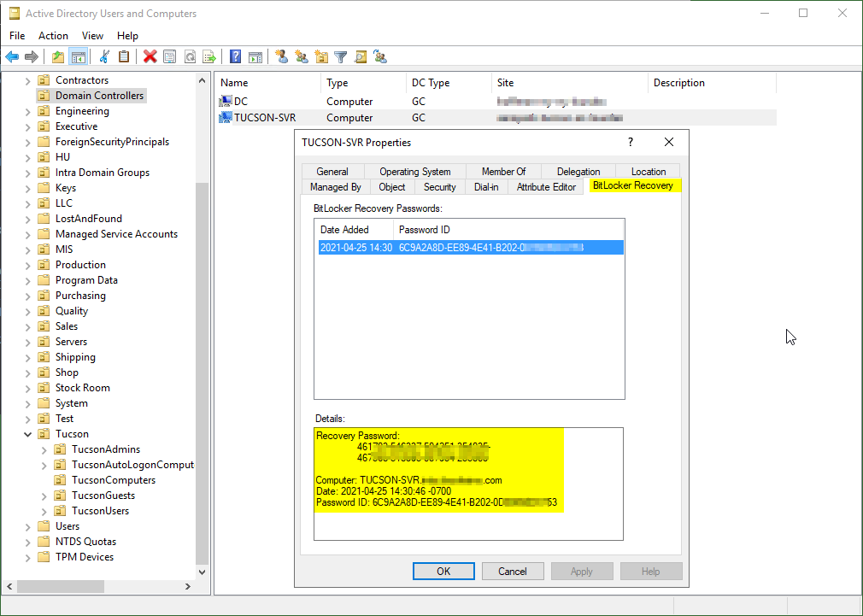Switch to the Operating System tab
This screenshot has height=616, width=863.
415,171
